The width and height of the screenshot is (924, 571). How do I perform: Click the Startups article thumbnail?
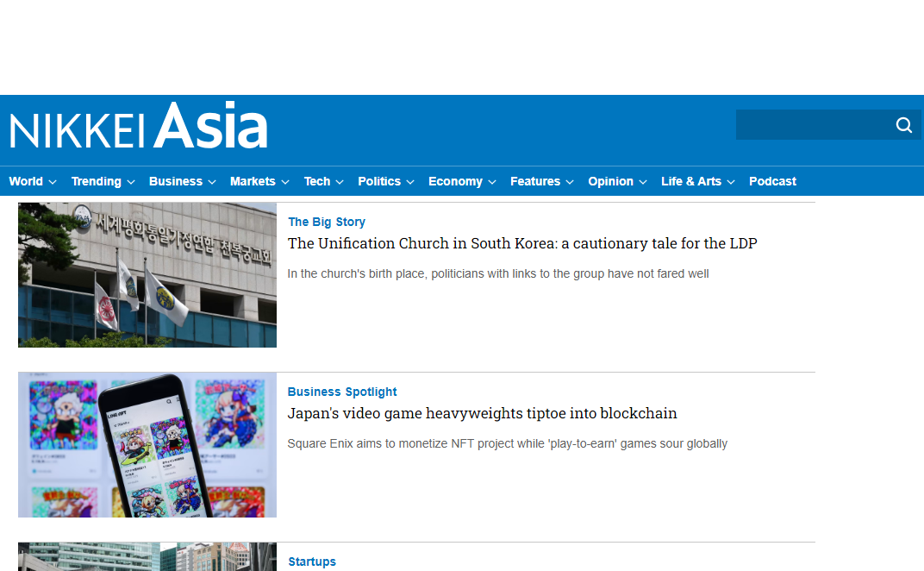point(147,556)
